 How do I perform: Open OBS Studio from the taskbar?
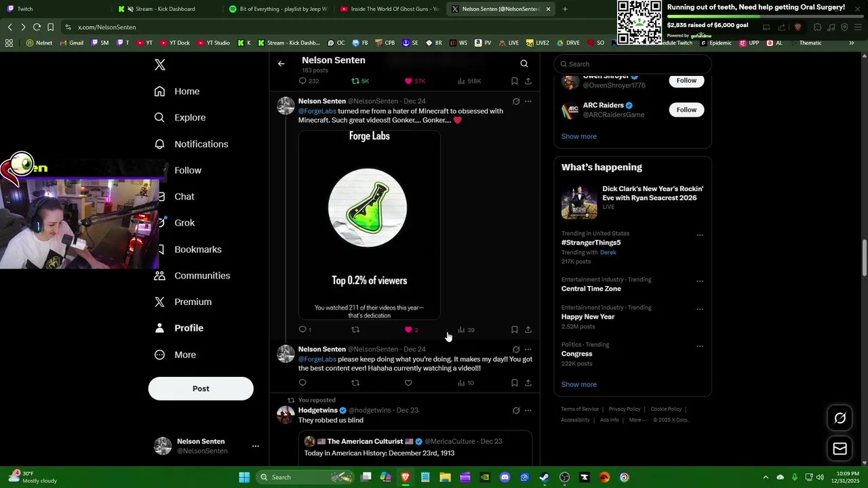pos(564,477)
